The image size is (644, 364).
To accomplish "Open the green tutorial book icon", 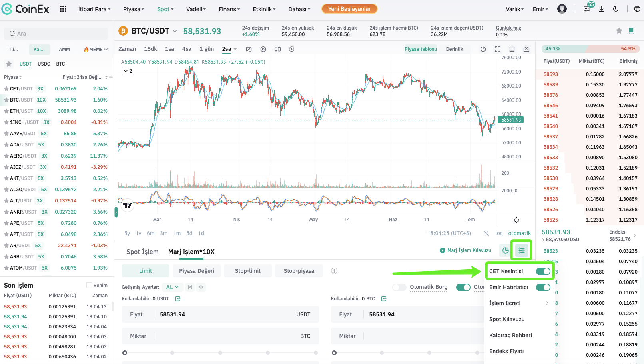I will coord(631,31).
